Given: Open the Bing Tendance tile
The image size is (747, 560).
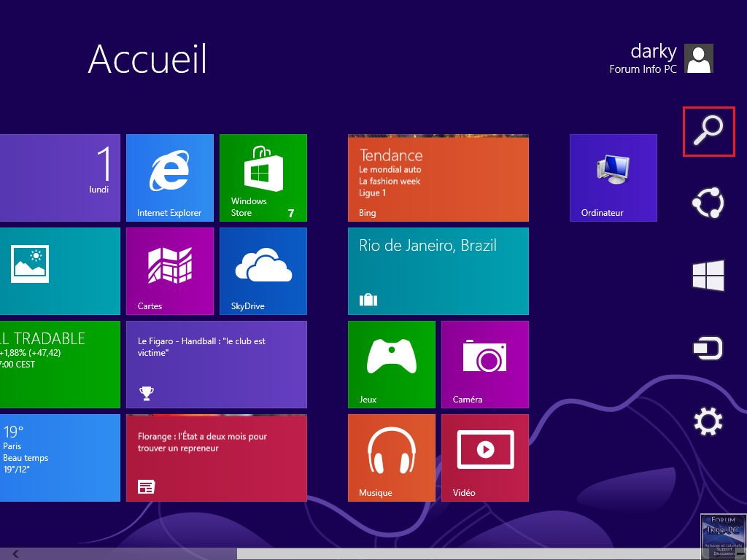Looking at the screenshot, I should click(x=438, y=178).
